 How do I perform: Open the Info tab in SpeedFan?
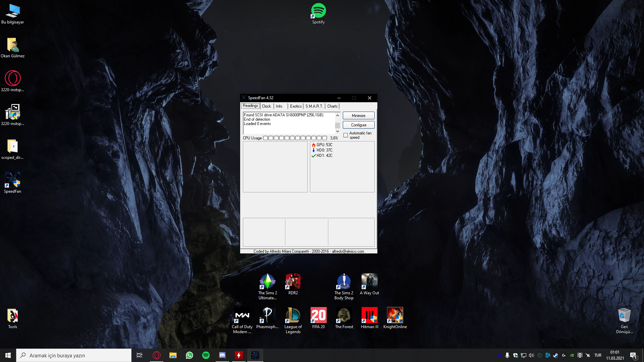279,106
